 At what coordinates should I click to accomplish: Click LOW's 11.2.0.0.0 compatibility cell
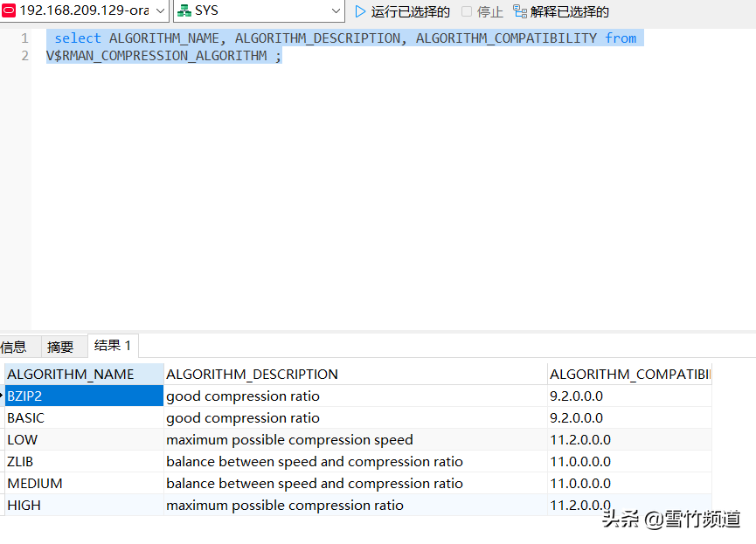click(x=629, y=439)
